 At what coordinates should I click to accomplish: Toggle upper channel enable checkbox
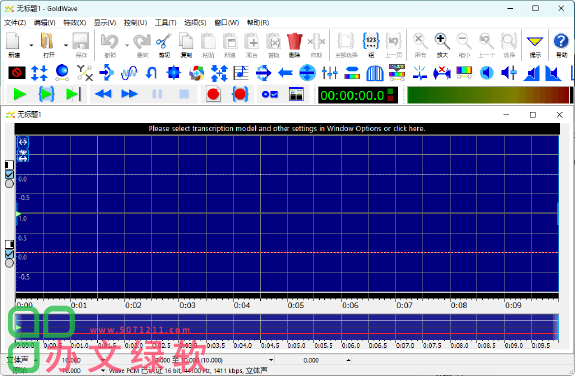click(x=10, y=174)
